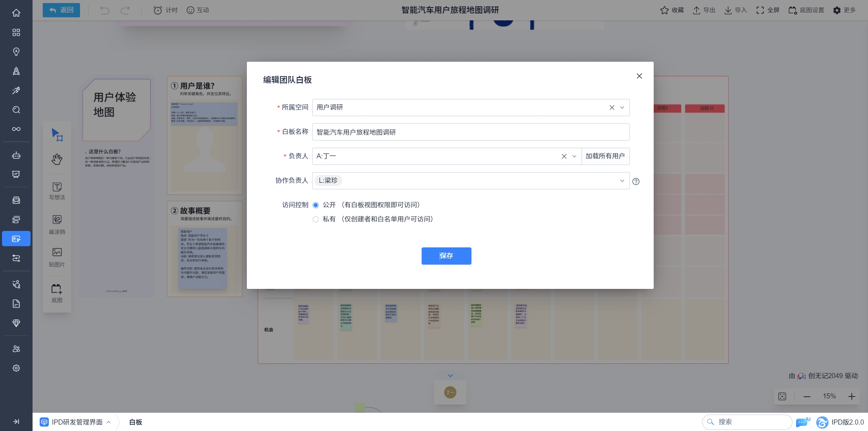Click the 白板名称 input field
The height and width of the screenshot is (431, 868).
point(470,132)
